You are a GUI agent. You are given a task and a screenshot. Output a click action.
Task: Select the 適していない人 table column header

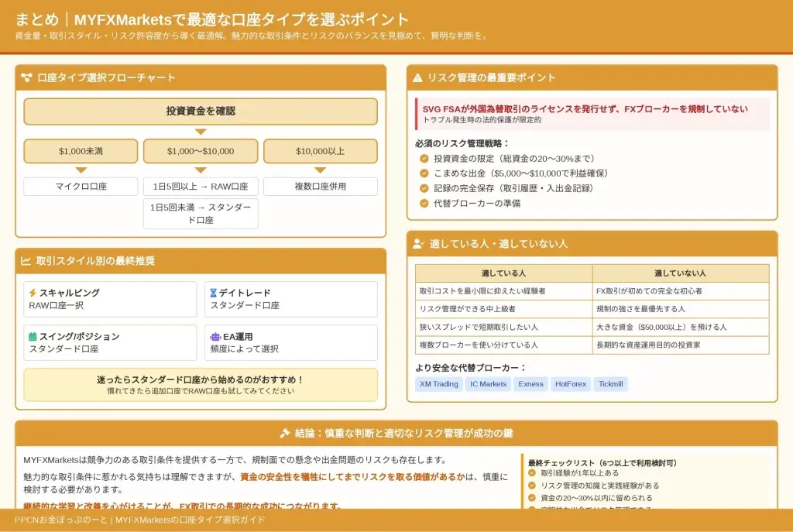pyautogui.click(x=680, y=273)
